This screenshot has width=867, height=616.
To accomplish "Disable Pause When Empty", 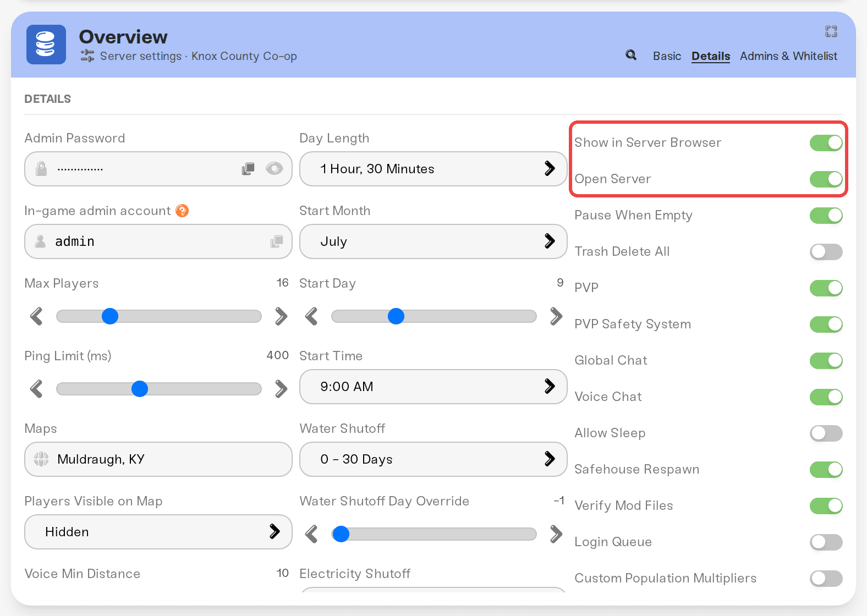I will click(826, 216).
